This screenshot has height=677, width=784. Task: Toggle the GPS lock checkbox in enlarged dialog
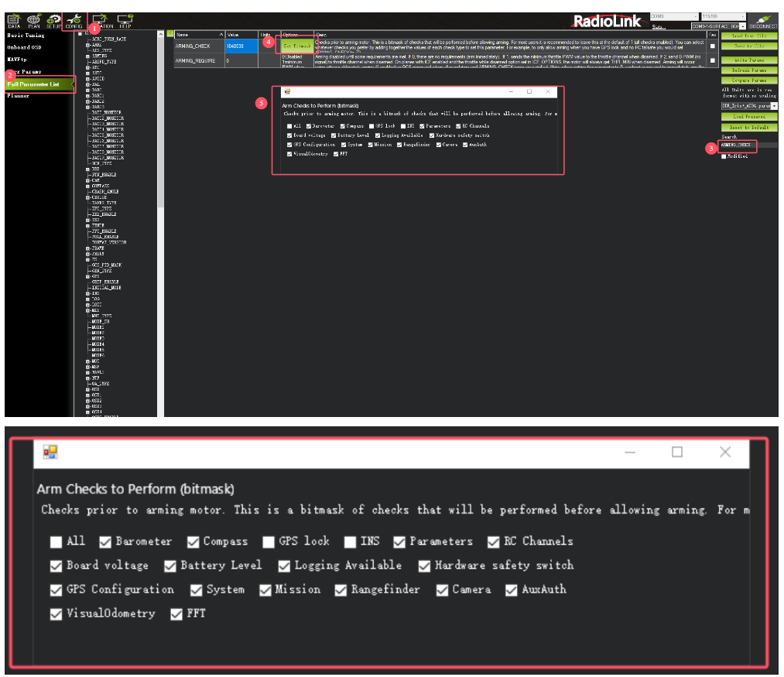(269, 542)
